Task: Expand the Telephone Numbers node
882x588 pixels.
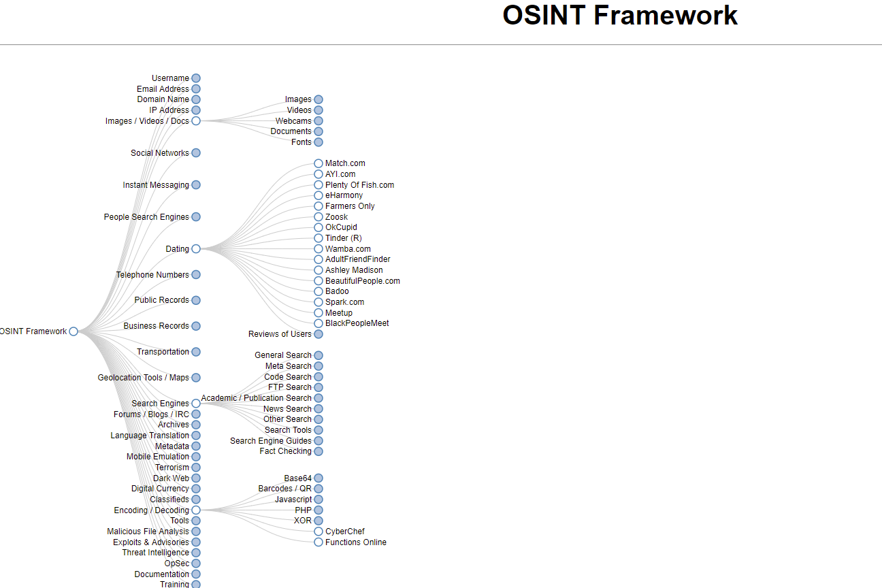Action: coord(196,275)
